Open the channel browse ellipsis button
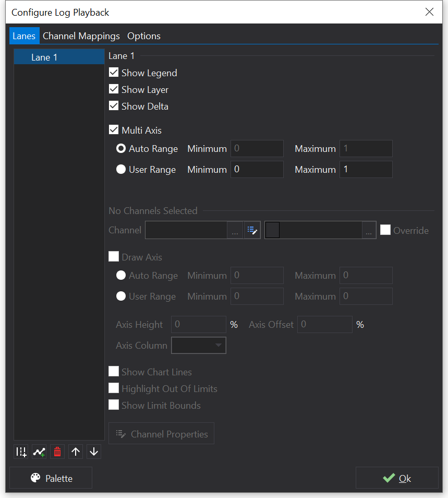The image size is (448, 498). [x=235, y=230]
